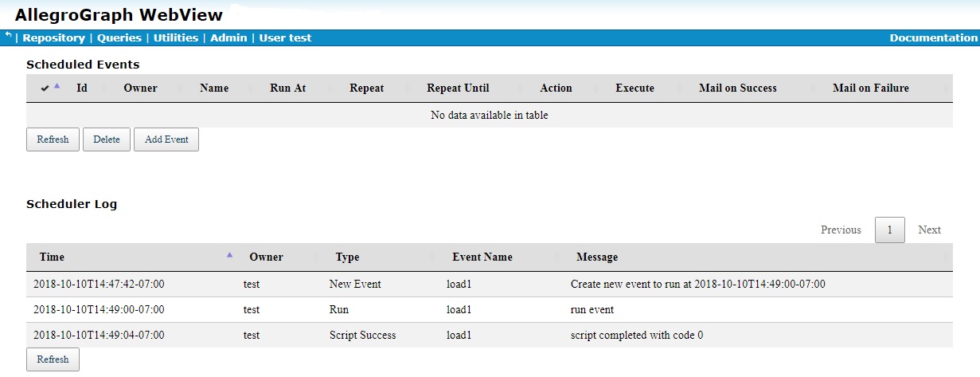Open the Queries menu

[x=119, y=37]
